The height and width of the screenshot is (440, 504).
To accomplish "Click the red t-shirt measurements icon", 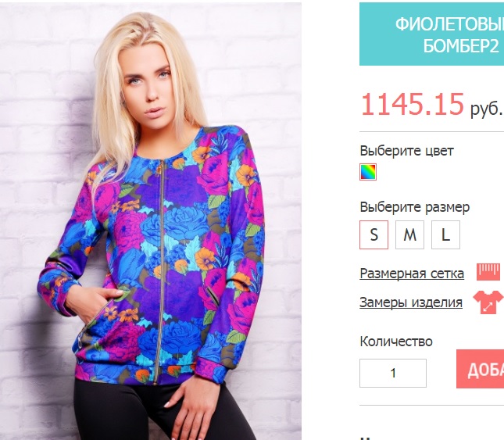I will click(x=488, y=302).
